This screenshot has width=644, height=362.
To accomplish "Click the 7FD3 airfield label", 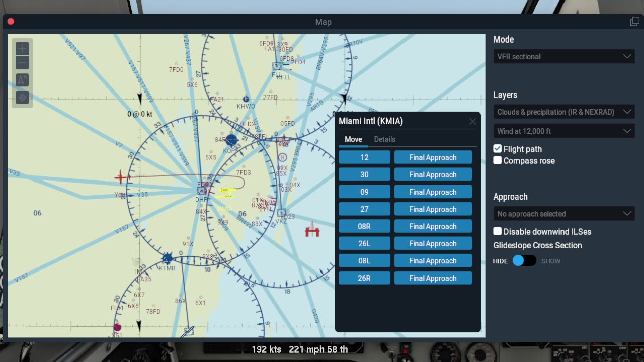I will click(244, 172).
